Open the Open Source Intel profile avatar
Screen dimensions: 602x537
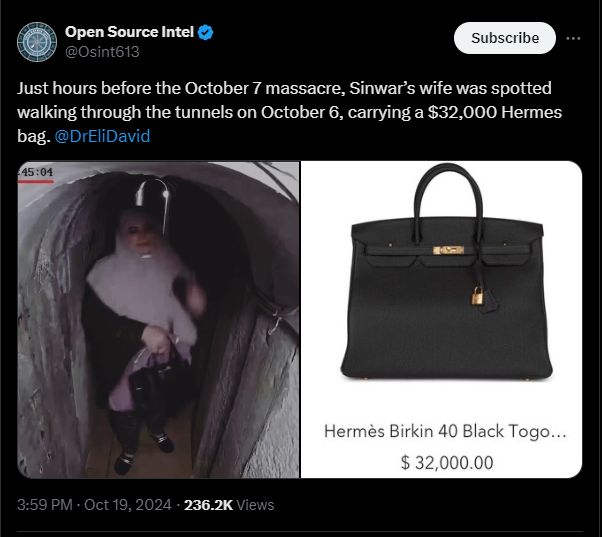point(37,42)
